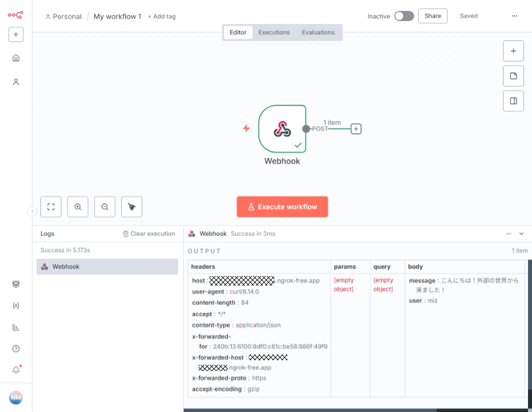
Task: Collapse the logs panel with chevron
Action: click(521, 233)
